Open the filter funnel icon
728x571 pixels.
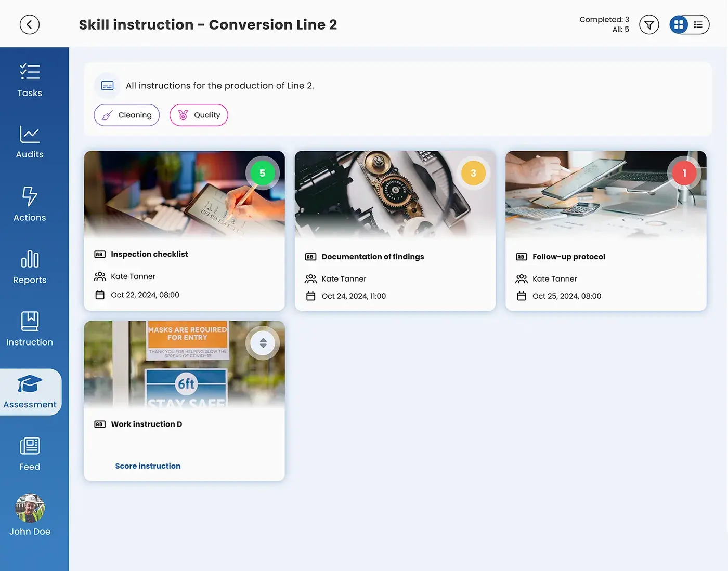coord(649,24)
